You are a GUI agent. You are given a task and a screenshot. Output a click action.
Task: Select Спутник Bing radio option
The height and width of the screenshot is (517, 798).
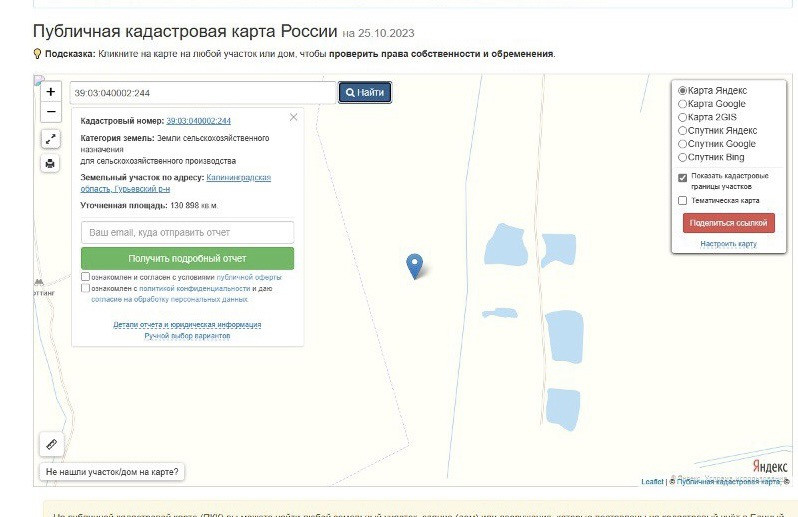click(x=682, y=157)
